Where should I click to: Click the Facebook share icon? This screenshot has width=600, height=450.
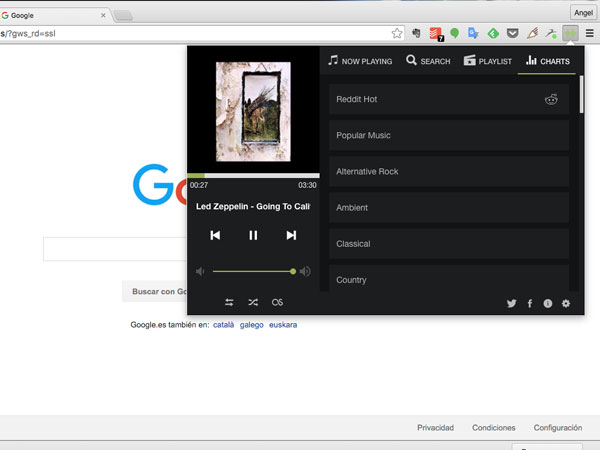(x=530, y=303)
